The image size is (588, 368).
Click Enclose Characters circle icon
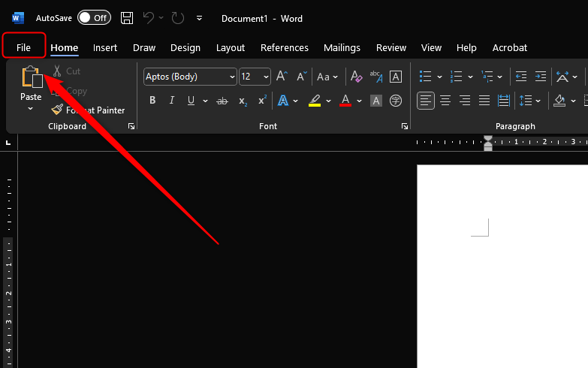pyautogui.click(x=396, y=101)
